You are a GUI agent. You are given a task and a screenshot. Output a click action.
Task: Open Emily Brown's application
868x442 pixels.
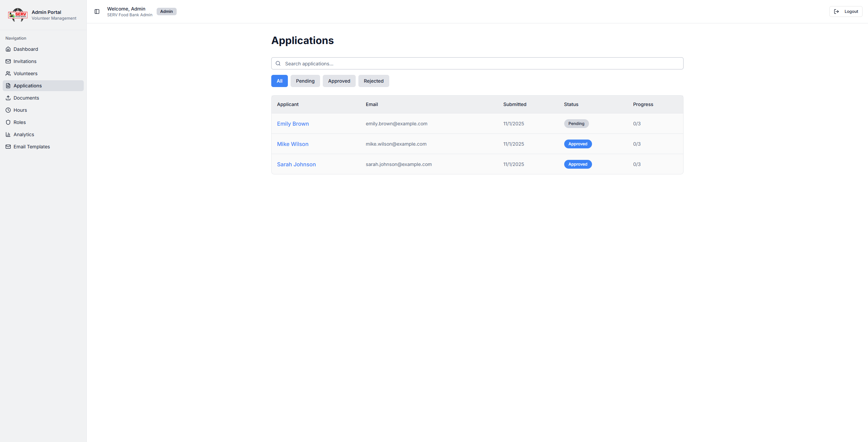[x=293, y=124]
